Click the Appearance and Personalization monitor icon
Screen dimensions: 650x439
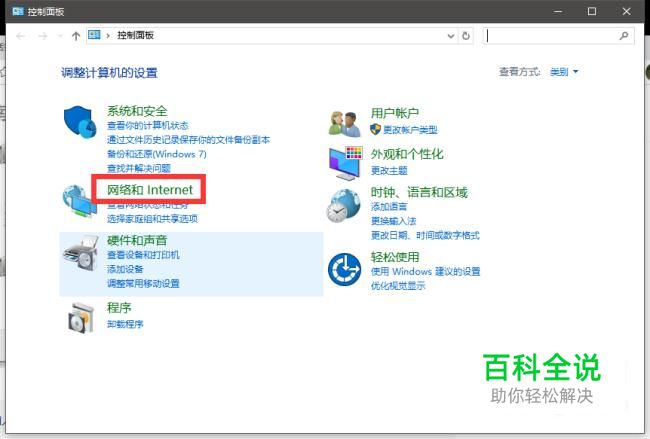[x=345, y=163]
